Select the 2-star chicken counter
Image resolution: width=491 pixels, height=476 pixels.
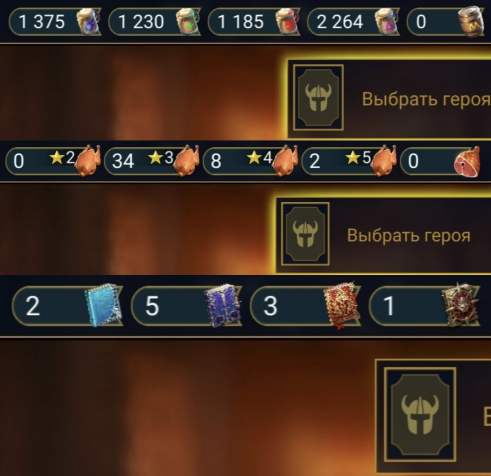pyautogui.click(x=53, y=161)
